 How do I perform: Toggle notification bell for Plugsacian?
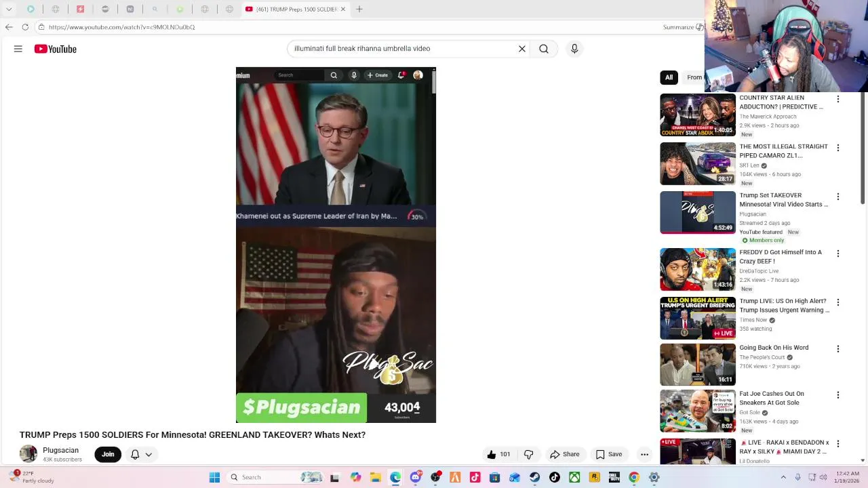(135, 454)
